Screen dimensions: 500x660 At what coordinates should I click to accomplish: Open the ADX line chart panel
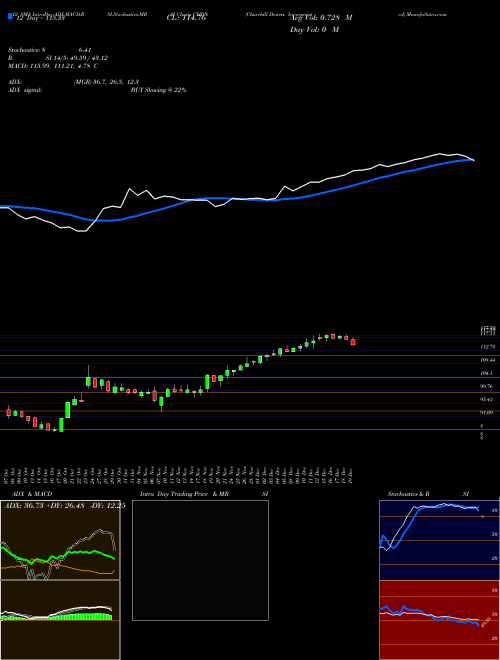pos(60,540)
